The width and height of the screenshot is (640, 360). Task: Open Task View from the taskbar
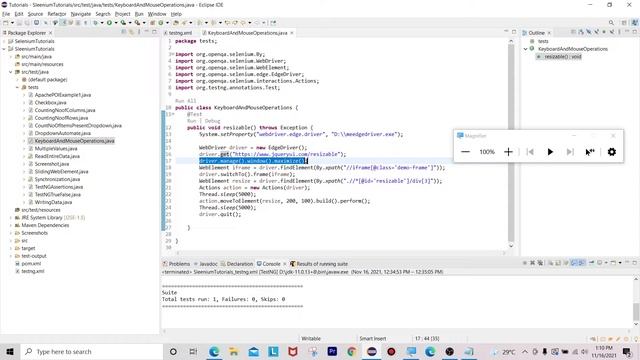(193, 351)
